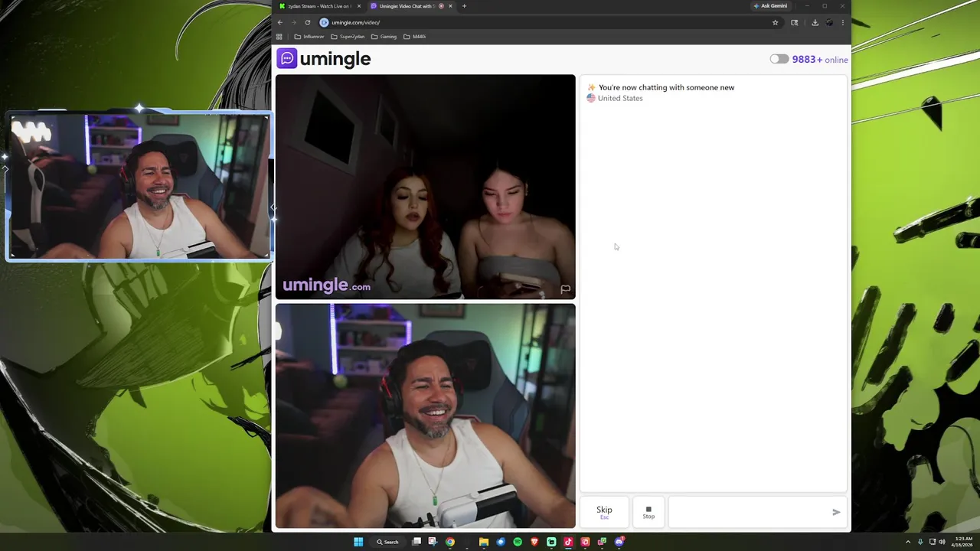The height and width of the screenshot is (551, 980).
Task: Open Spotify from the taskbar
Action: pos(518,542)
